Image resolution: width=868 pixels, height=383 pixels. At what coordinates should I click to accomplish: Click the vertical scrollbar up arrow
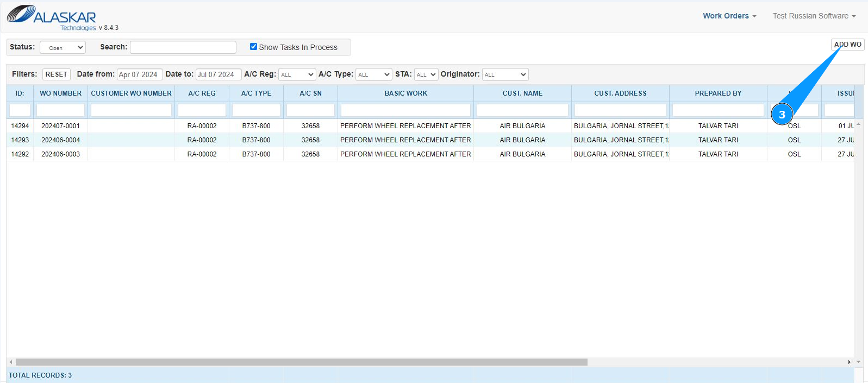click(859, 124)
